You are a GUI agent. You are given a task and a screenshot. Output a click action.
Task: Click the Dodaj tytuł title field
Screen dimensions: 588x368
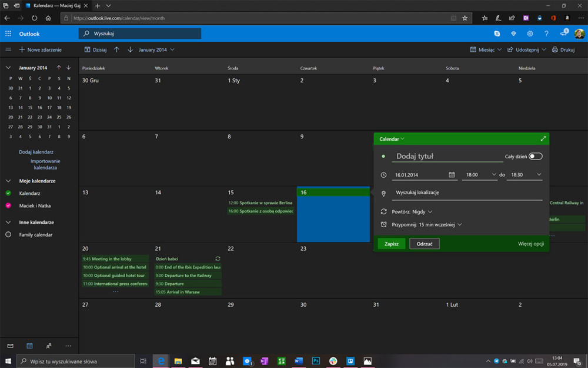[447, 156]
